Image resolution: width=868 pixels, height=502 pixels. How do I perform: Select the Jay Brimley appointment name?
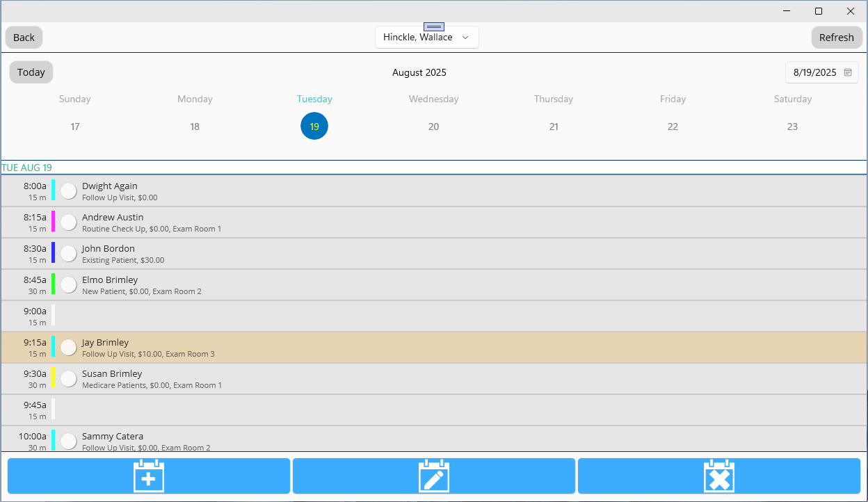[106, 342]
